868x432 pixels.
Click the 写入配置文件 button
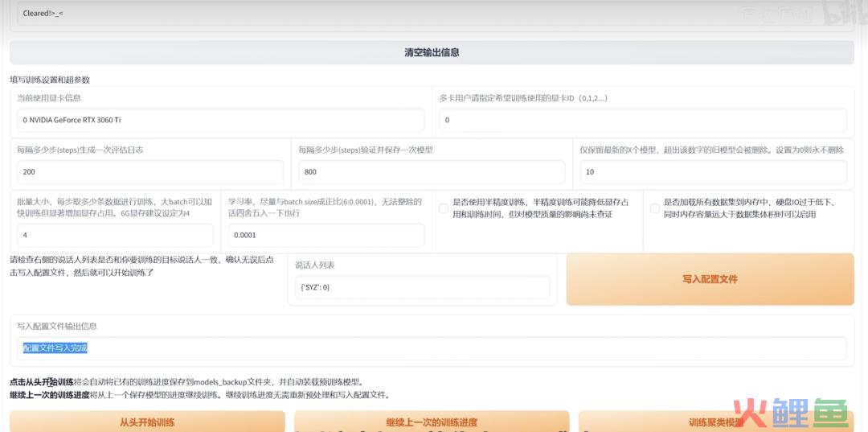(x=710, y=279)
